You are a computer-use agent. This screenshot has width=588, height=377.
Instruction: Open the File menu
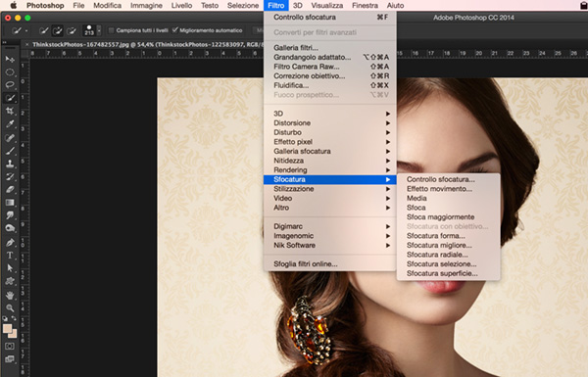78,6
